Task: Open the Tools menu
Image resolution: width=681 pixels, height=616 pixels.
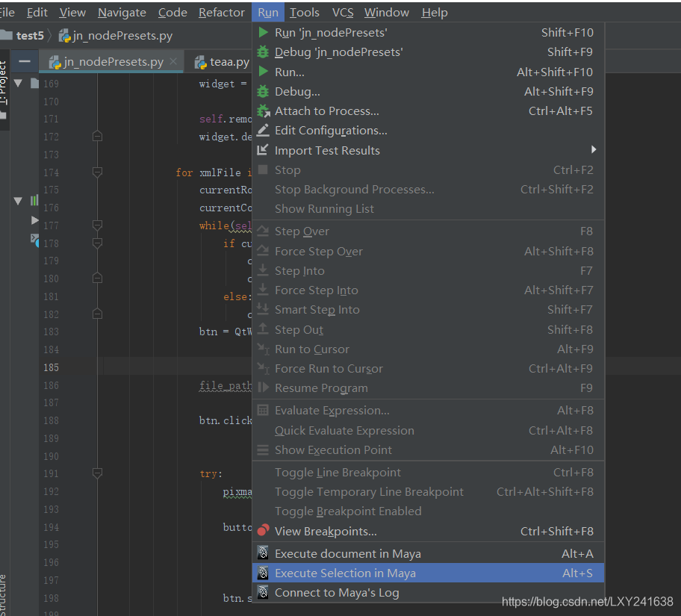Action: pos(305,13)
